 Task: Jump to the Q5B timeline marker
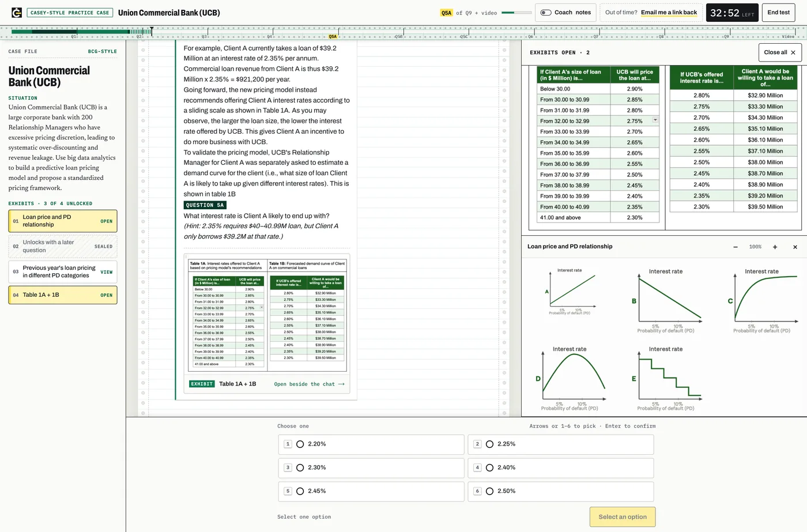pos(398,36)
